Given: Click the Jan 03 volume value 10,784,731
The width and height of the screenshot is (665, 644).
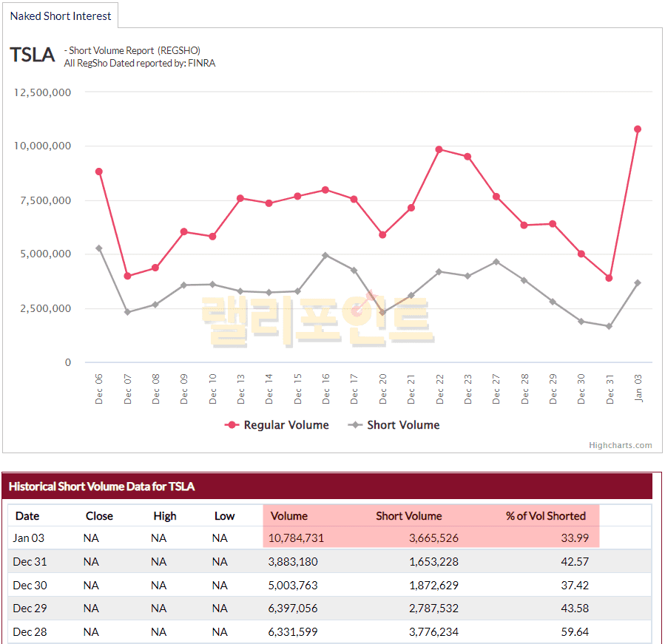Looking at the screenshot, I should [296, 538].
